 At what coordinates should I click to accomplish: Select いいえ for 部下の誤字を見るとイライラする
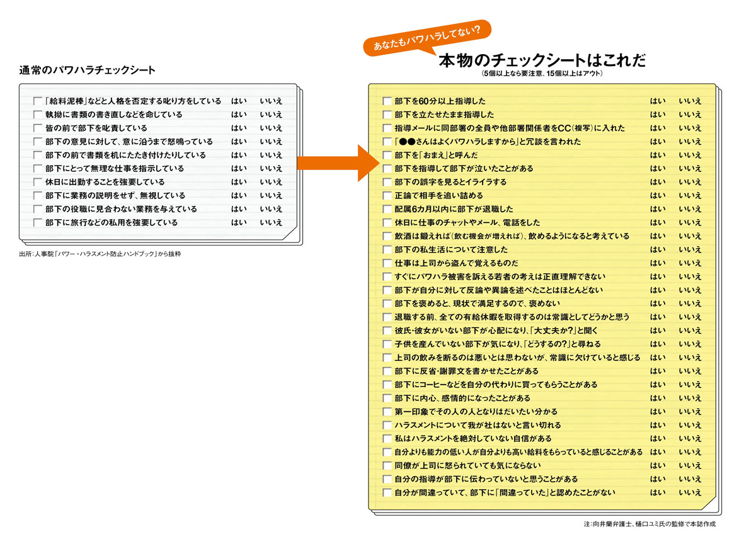690,181
